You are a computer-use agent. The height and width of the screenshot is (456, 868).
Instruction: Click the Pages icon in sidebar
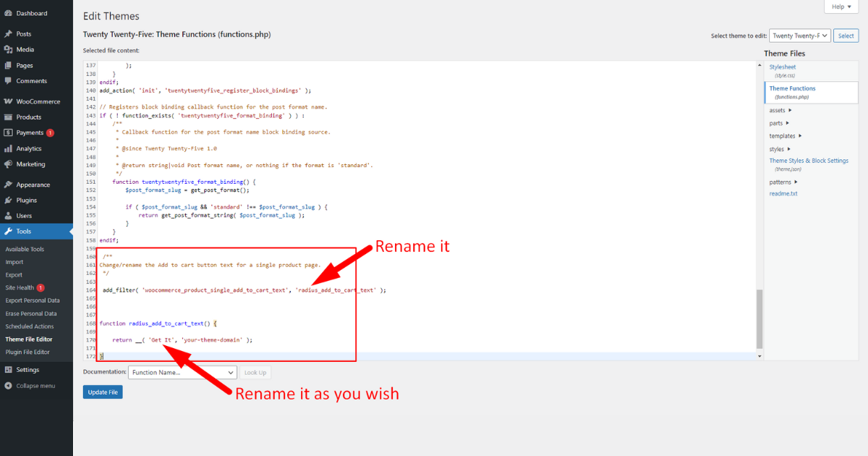pyautogui.click(x=8, y=65)
